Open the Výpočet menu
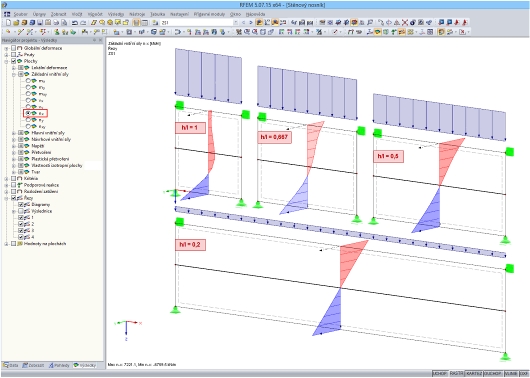Screen dimensions: 530x378 pyautogui.click(x=95, y=14)
